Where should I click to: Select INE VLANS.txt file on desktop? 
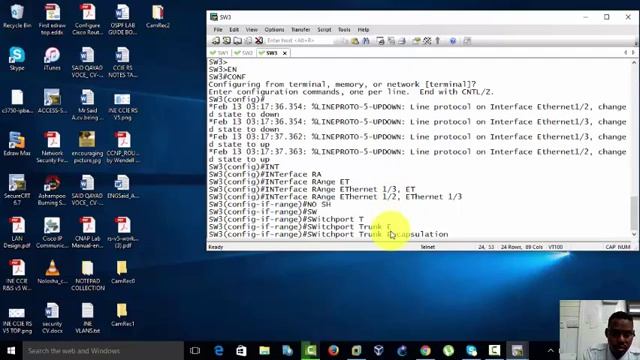(87, 318)
